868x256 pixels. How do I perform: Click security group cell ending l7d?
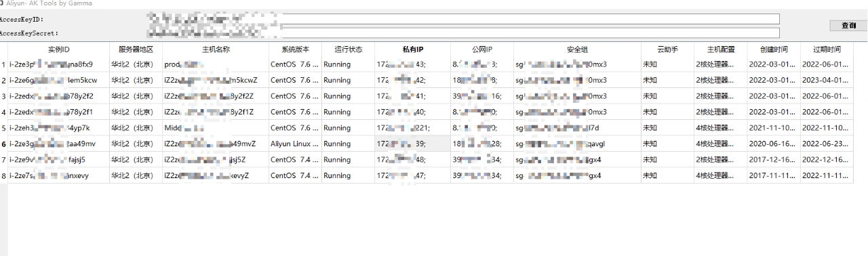[x=577, y=128]
